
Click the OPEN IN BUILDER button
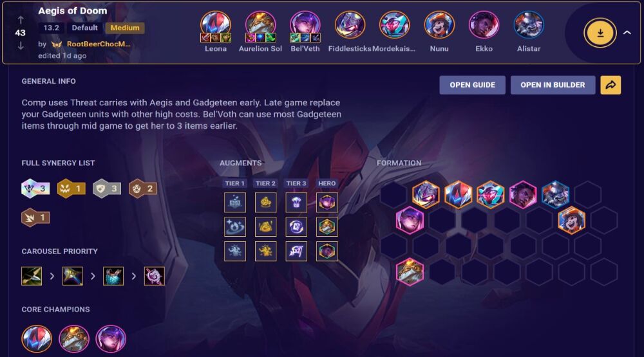tap(553, 85)
